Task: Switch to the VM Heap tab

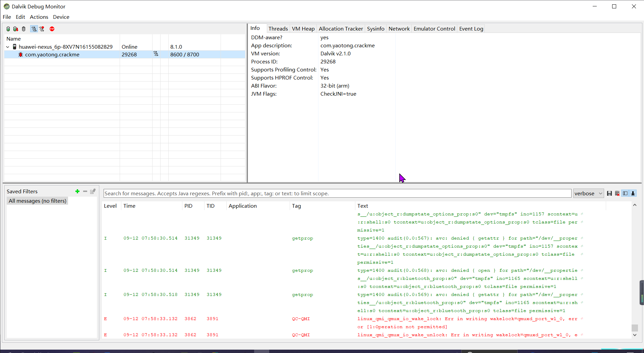Action: 303,29
